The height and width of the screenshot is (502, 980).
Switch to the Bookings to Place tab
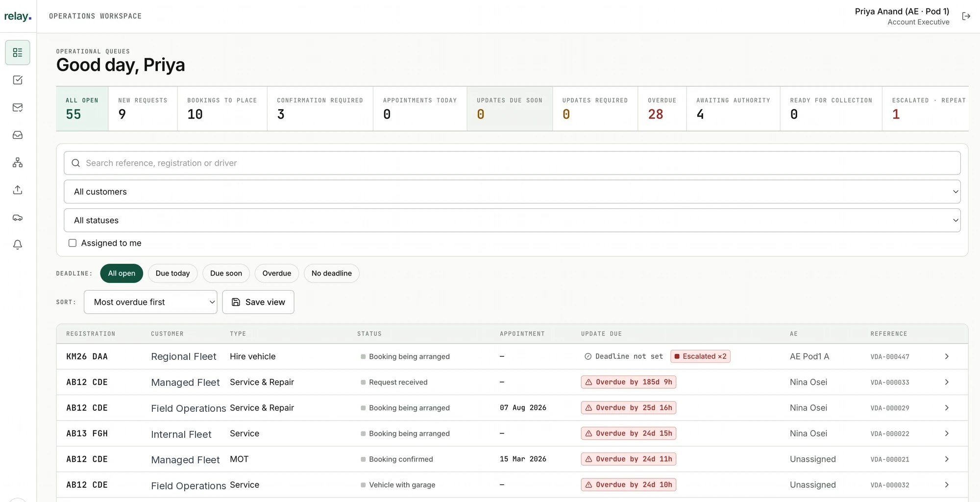pyautogui.click(x=222, y=109)
